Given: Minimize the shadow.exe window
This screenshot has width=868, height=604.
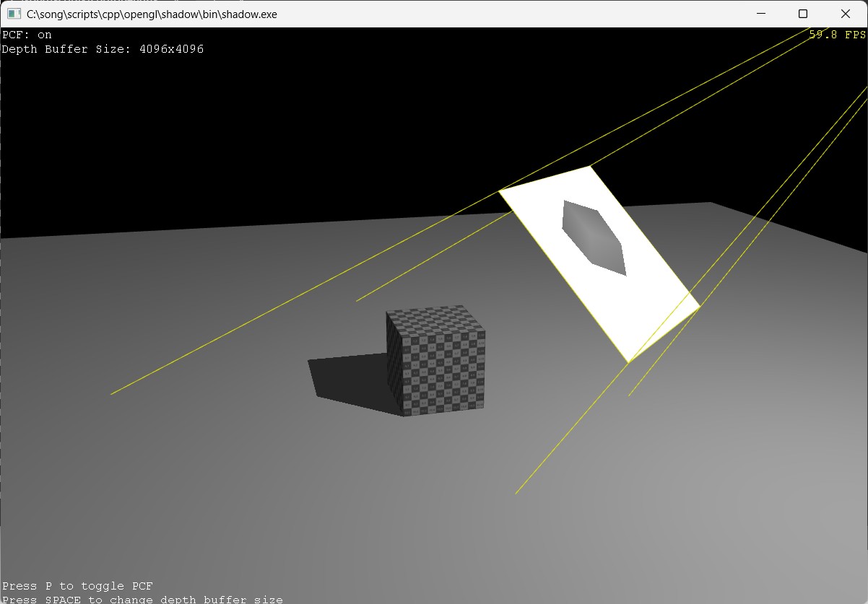Looking at the screenshot, I should 760,14.
